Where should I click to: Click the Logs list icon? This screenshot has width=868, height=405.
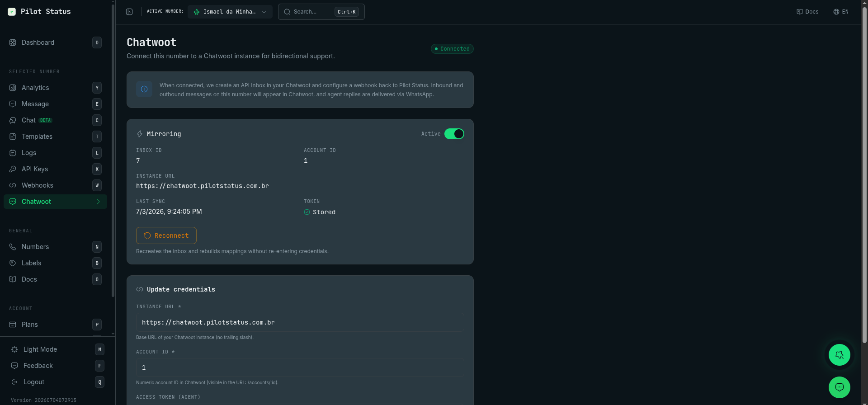tap(13, 153)
